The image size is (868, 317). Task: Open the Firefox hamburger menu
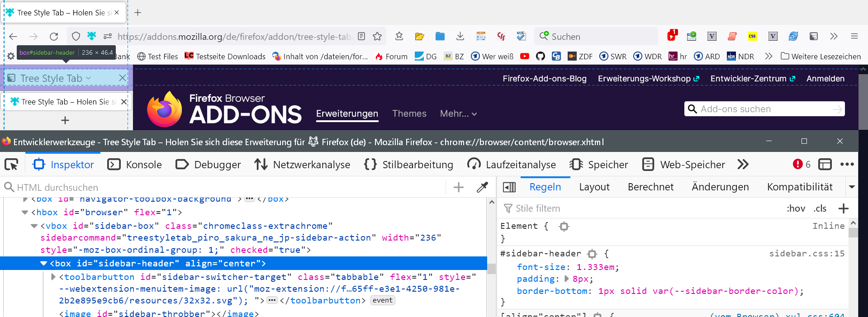(854, 36)
